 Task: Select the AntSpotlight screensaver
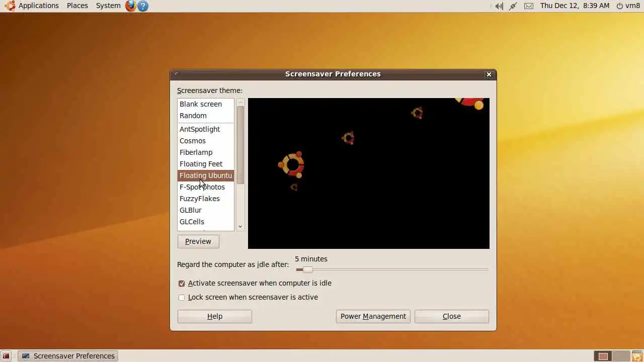pyautogui.click(x=206, y=129)
